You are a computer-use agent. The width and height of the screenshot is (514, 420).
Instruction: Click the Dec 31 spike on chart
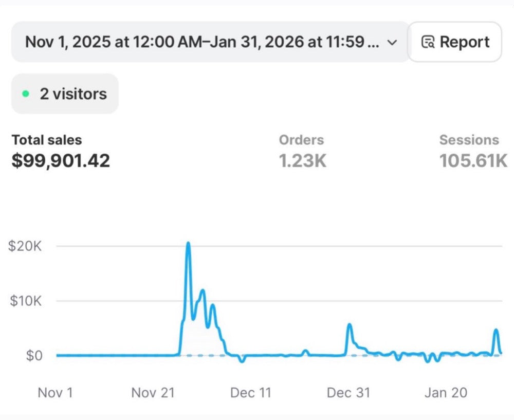(x=350, y=325)
